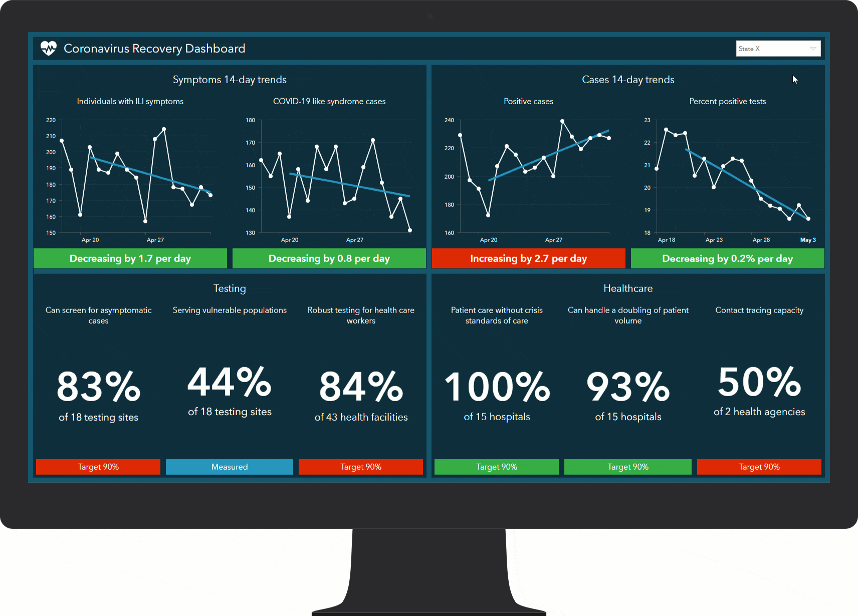
Task: Click the green Decreasing by 0.8 bar
Action: 329,258
